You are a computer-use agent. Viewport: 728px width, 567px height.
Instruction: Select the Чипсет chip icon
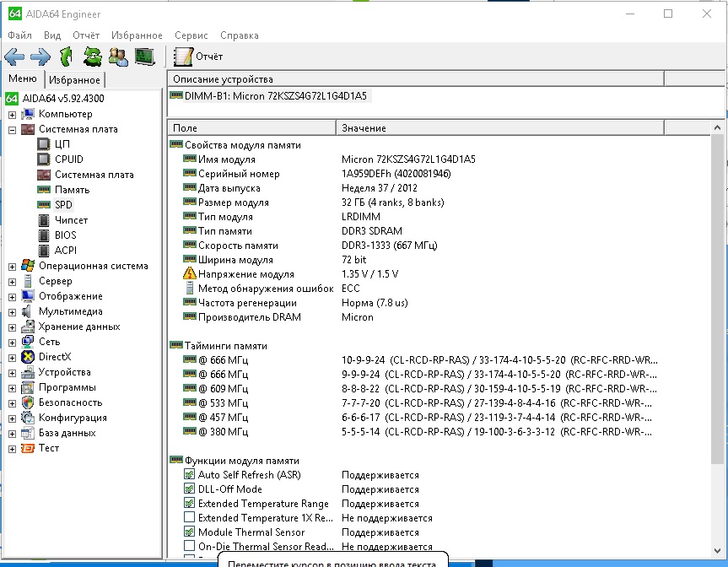[x=43, y=220]
